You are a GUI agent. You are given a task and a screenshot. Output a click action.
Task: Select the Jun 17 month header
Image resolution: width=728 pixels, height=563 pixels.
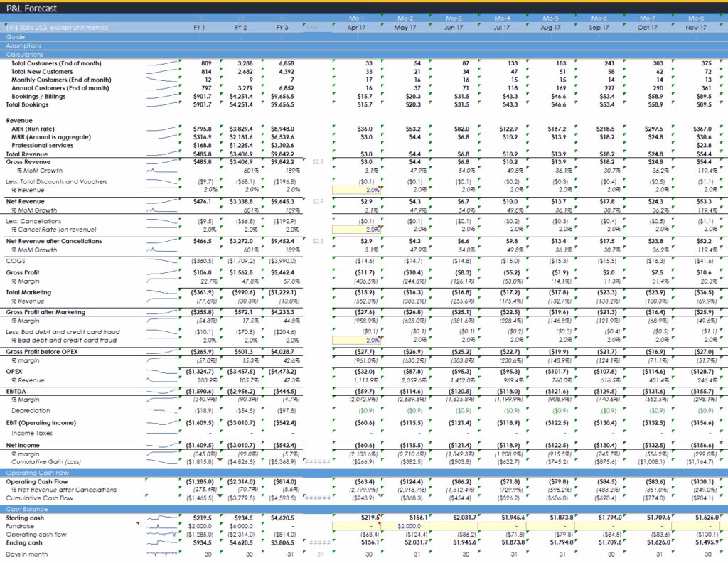pos(454,28)
